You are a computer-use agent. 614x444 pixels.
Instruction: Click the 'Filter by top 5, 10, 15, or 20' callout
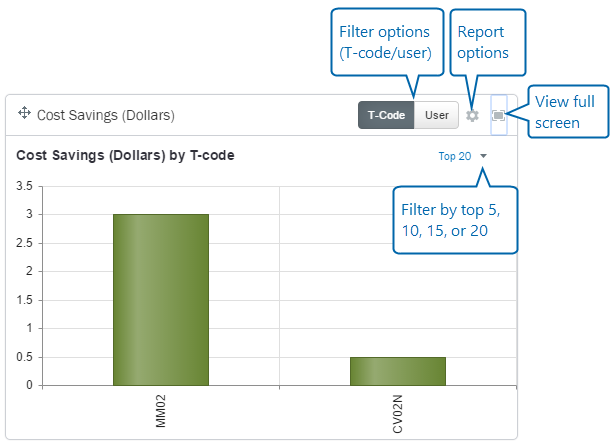[x=456, y=223]
